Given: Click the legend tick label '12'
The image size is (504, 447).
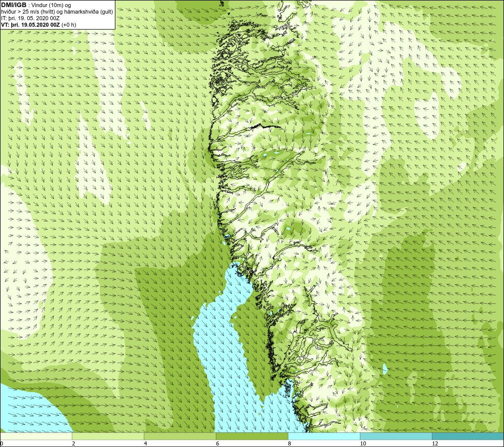Looking at the screenshot, I should (x=435, y=443).
